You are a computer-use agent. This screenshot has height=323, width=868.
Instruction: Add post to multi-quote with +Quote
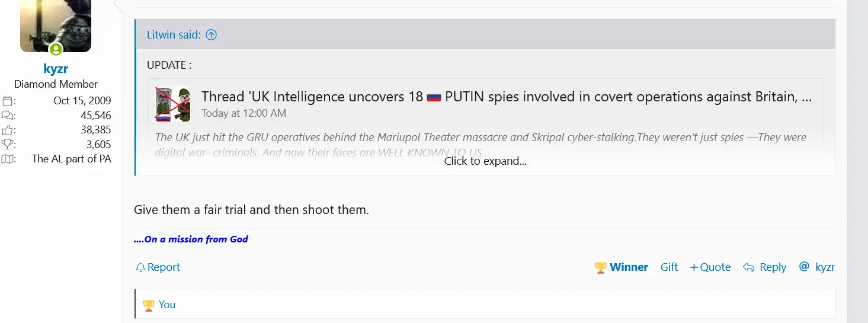click(x=710, y=267)
